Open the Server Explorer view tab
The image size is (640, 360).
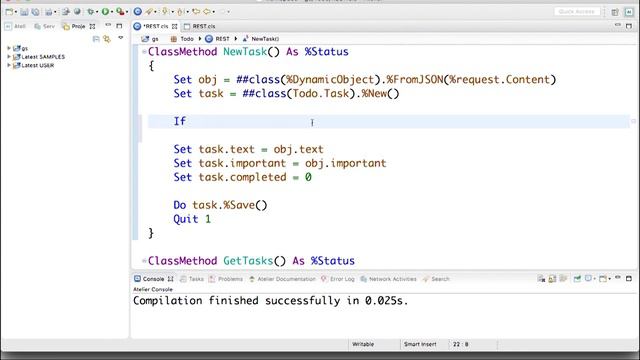point(44,26)
